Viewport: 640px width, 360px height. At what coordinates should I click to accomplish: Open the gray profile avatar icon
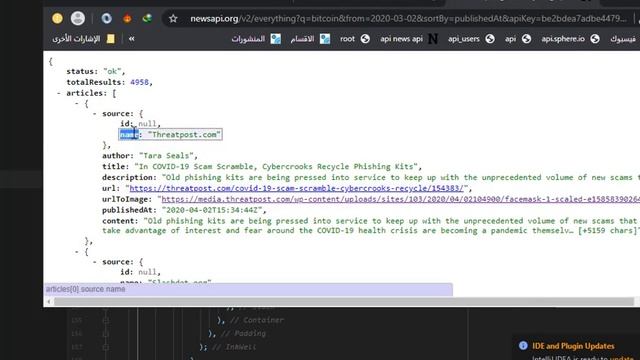(78, 18)
